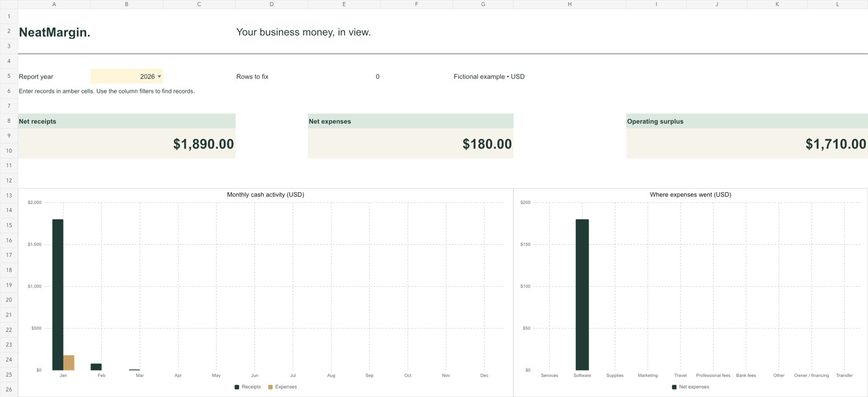Image resolution: width=868 pixels, height=397 pixels.
Task: Open the Report year dropdown arrow
Action: coord(159,77)
